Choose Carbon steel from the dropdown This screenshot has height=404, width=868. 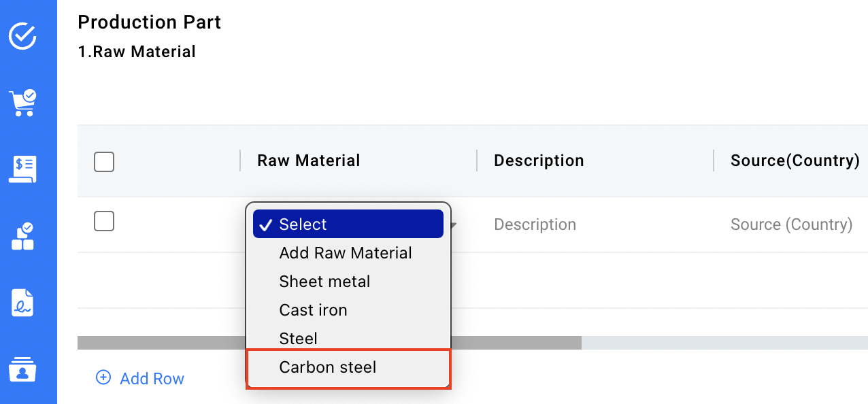coord(328,367)
